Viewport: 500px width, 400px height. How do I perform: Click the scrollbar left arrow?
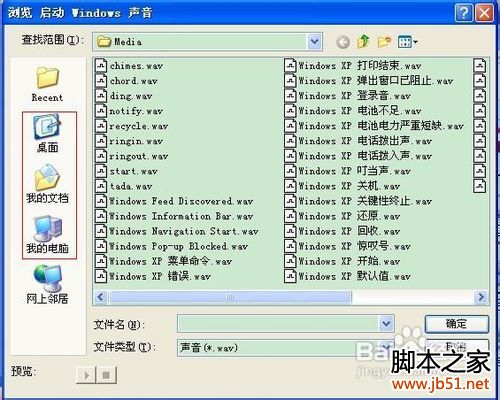(x=101, y=297)
